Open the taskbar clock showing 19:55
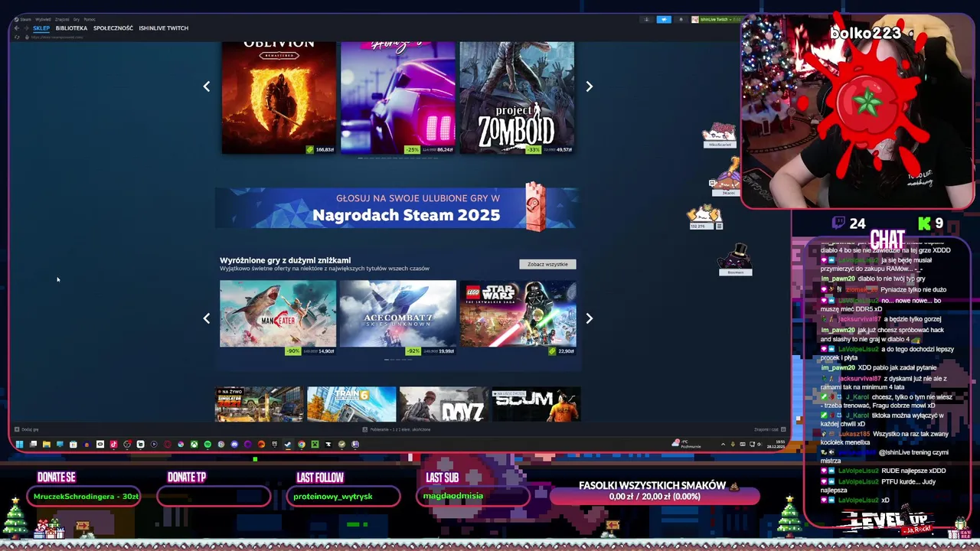 [x=776, y=445]
